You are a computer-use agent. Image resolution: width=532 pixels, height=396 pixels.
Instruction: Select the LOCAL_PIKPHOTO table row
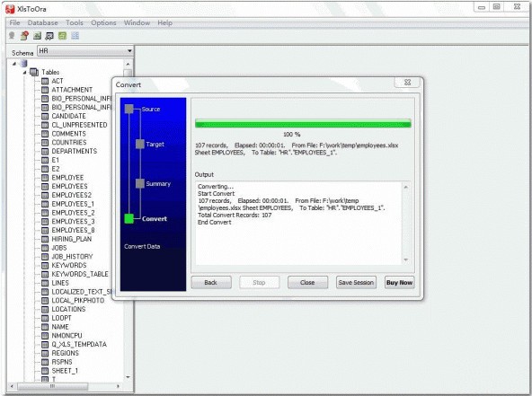click(77, 301)
